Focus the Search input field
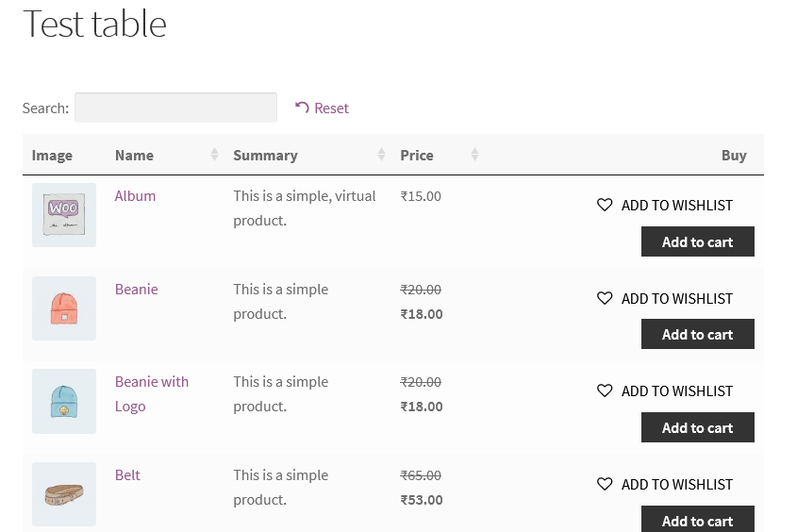 [175, 108]
